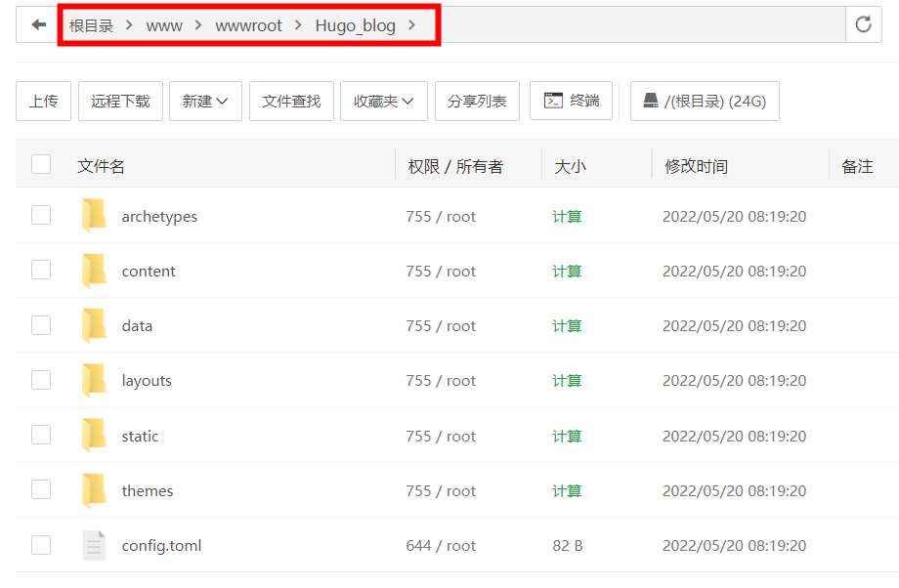The height and width of the screenshot is (588, 899).
Task: Click 755 / root permission of archetypes
Action: (x=441, y=216)
